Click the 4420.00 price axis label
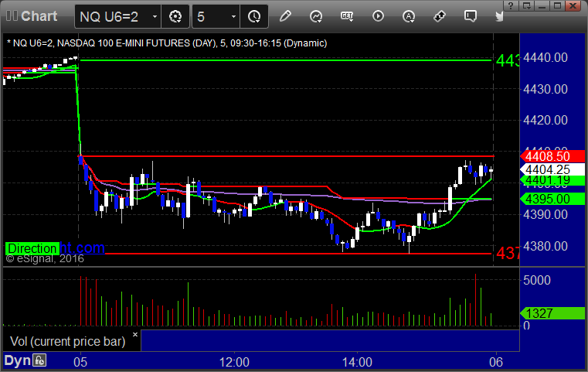The image size is (588, 372). point(546,120)
